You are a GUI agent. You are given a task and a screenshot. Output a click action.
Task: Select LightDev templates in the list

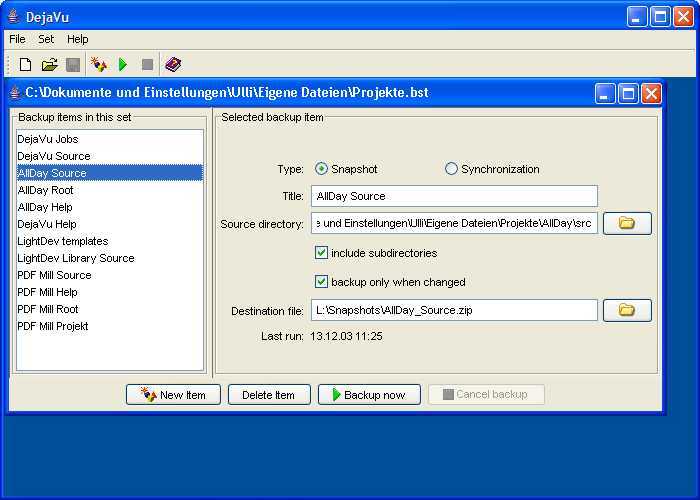tap(110, 241)
